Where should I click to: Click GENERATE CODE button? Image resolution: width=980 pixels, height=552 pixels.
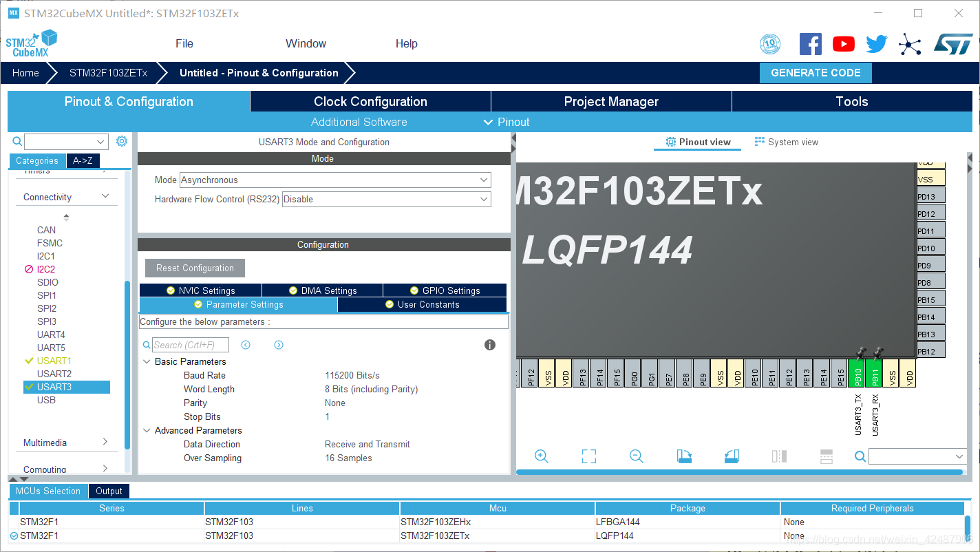[816, 73]
